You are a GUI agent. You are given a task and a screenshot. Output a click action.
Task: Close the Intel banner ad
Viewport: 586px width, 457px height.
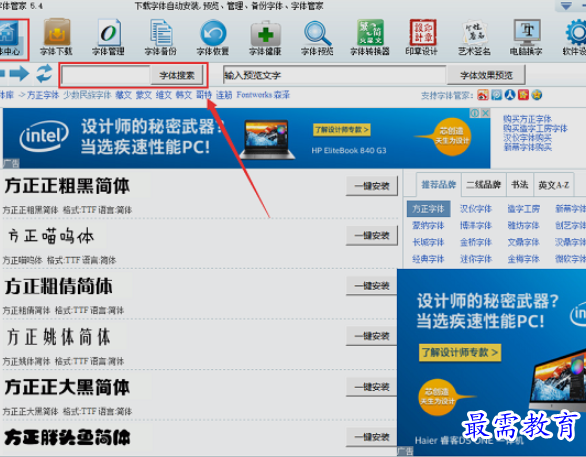point(485,113)
